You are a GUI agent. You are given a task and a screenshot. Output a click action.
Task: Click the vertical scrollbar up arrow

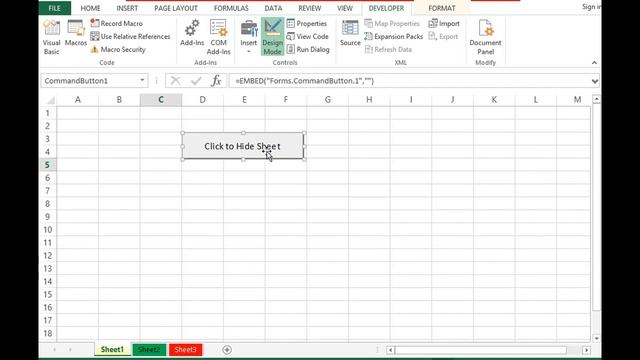596,100
